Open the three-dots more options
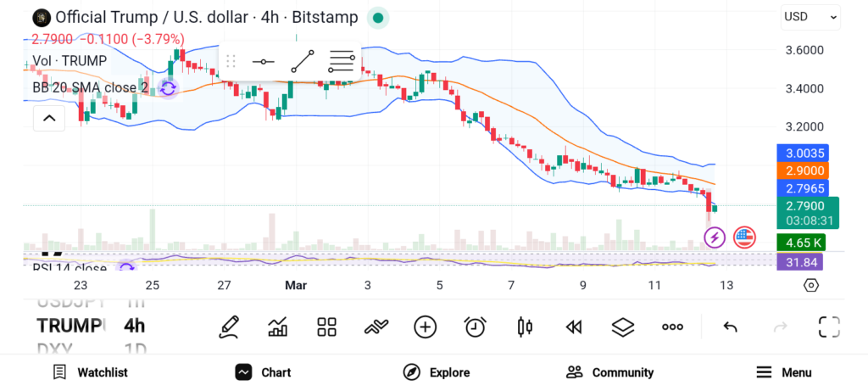Screen dimensions: 868x391 click(x=672, y=327)
